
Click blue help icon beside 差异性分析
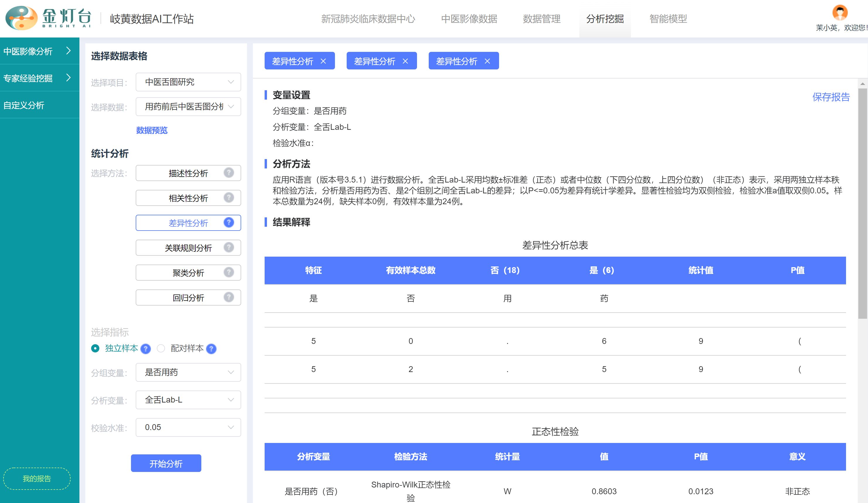[228, 222]
